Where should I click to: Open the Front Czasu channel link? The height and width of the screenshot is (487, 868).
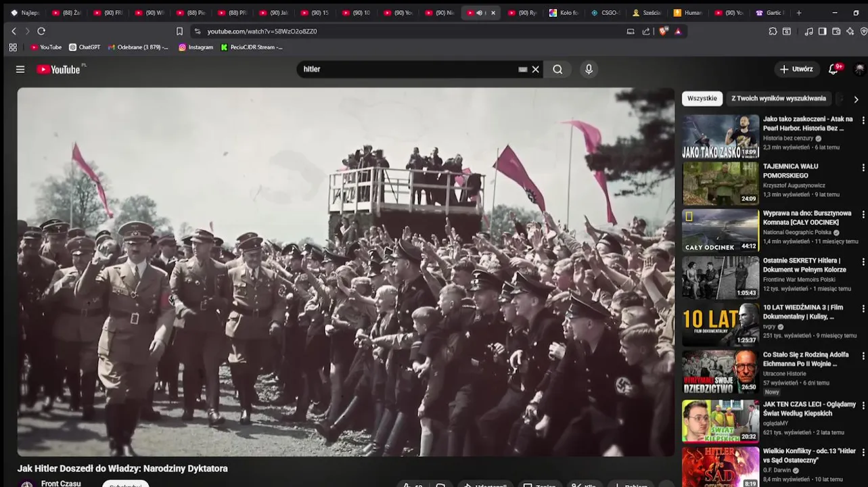[61, 484]
